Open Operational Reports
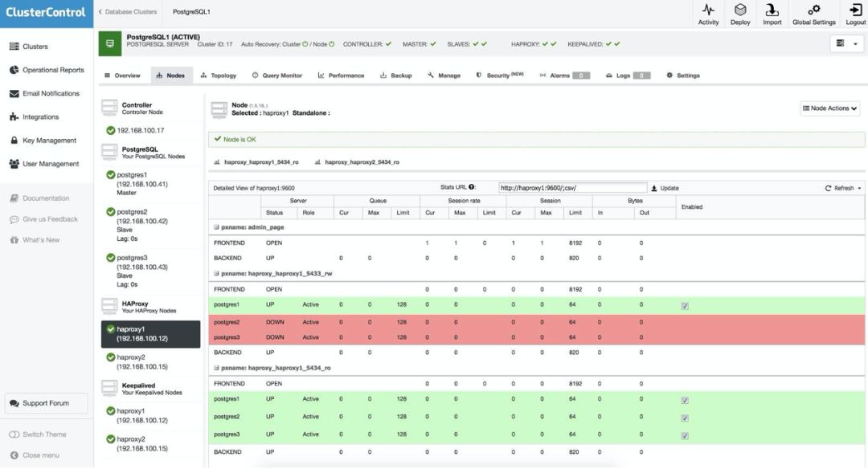 [x=47, y=70]
